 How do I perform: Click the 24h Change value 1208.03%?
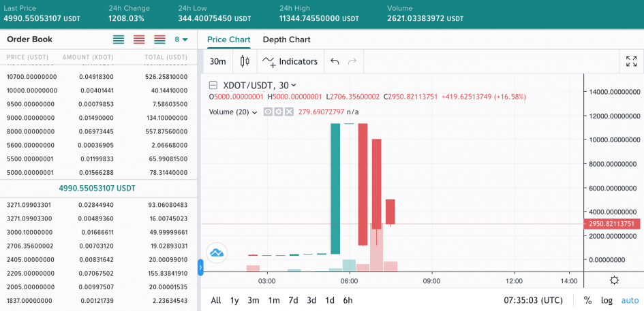pos(126,19)
